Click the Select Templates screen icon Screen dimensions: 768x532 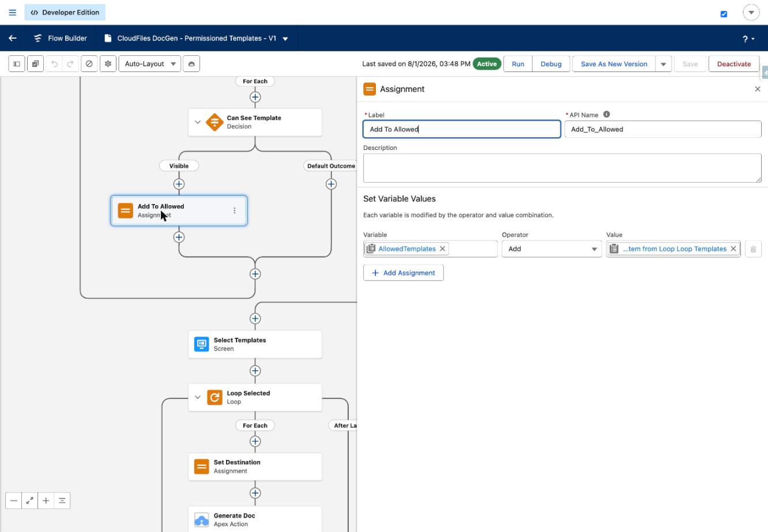201,344
